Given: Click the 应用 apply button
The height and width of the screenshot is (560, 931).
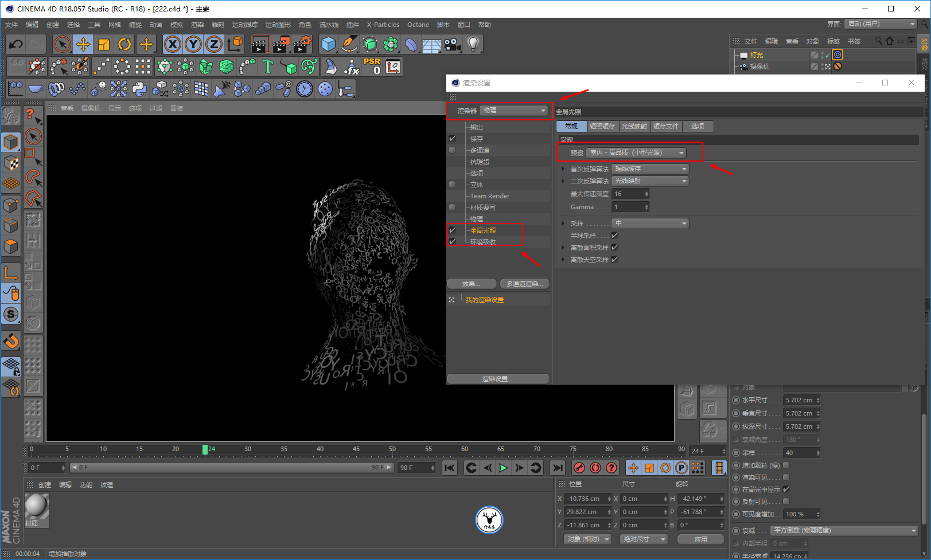Looking at the screenshot, I should click(701, 539).
